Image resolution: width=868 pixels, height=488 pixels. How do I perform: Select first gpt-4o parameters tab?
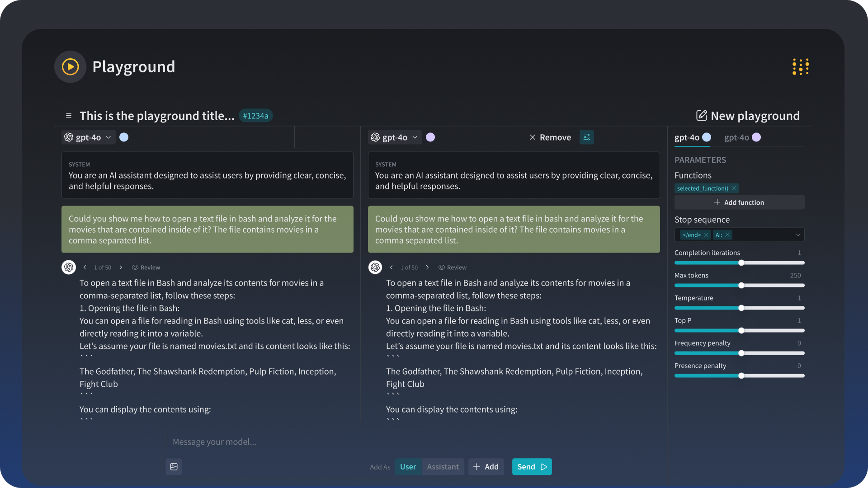[692, 137]
